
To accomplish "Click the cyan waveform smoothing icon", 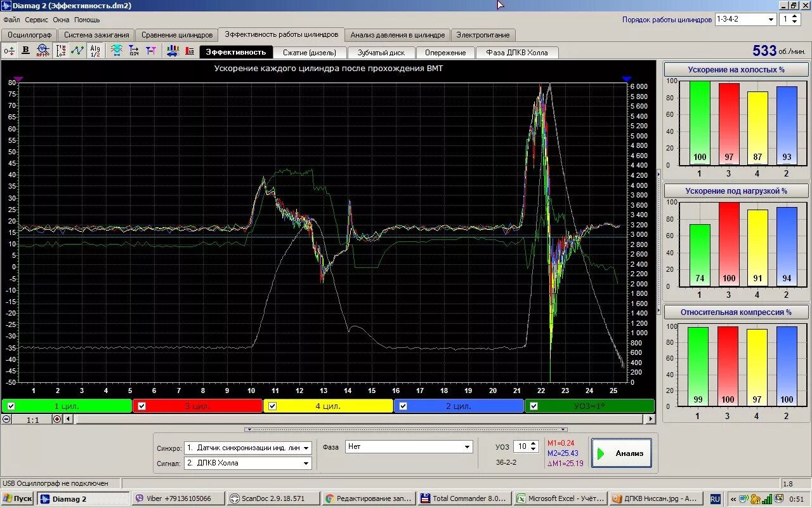I will click(x=117, y=51).
